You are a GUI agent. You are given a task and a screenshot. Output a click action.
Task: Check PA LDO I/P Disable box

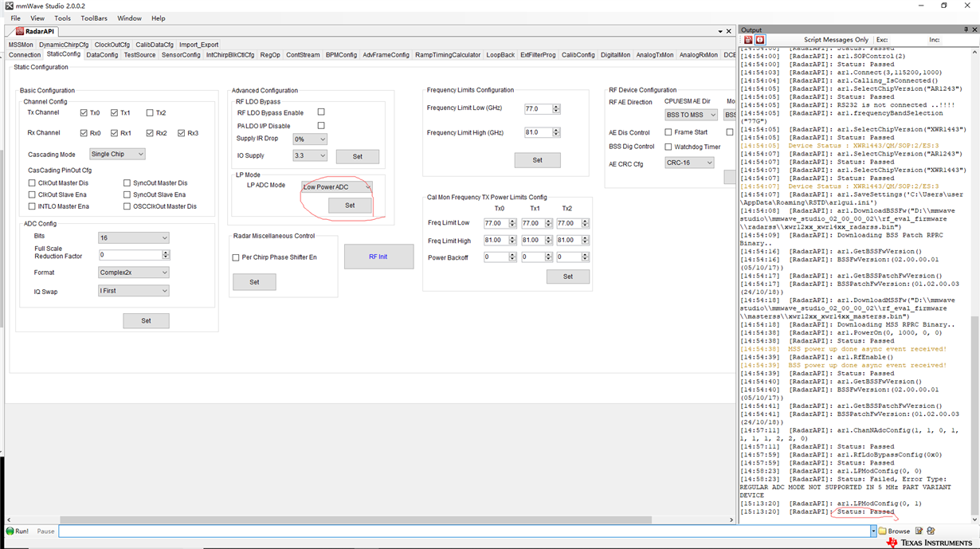click(321, 125)
